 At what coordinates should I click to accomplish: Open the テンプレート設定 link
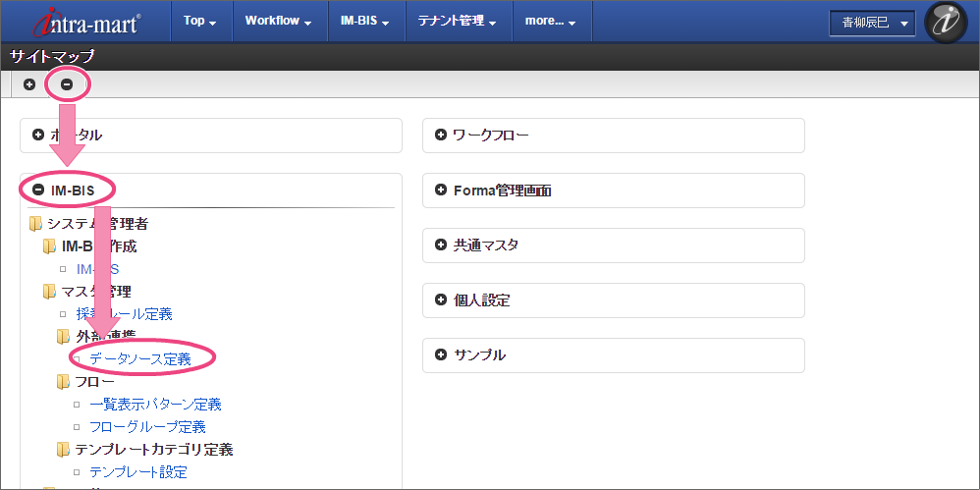138,472
